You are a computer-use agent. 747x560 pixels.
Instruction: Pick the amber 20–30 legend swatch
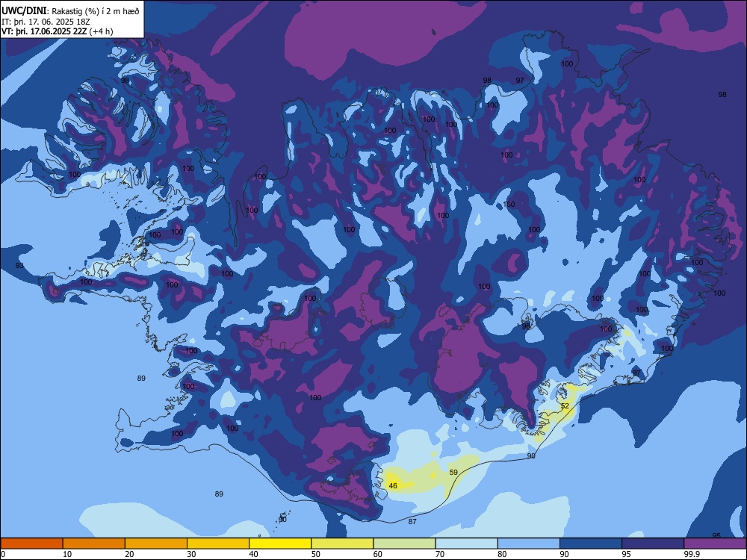click(x=156, y=544)
